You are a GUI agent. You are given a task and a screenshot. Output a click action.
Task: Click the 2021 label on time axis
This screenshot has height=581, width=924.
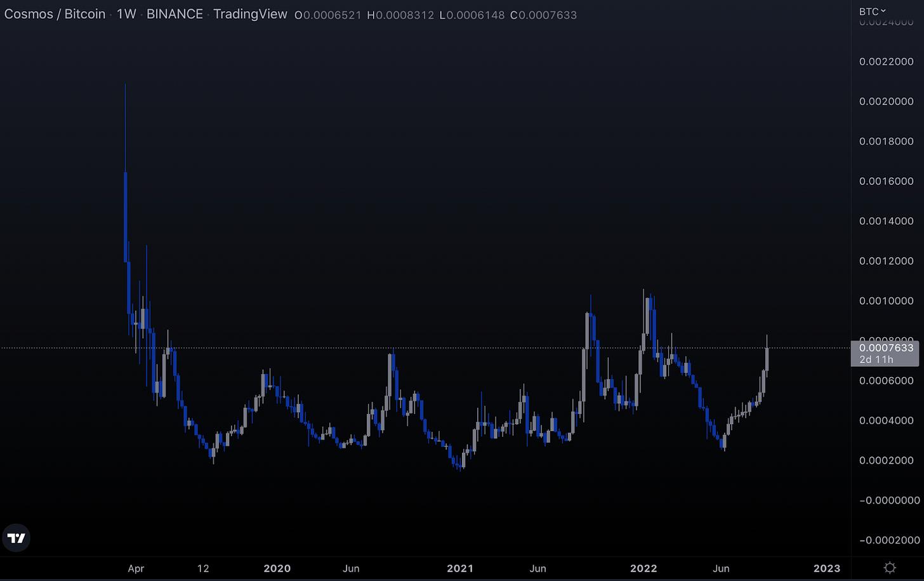tap(459, 568)
